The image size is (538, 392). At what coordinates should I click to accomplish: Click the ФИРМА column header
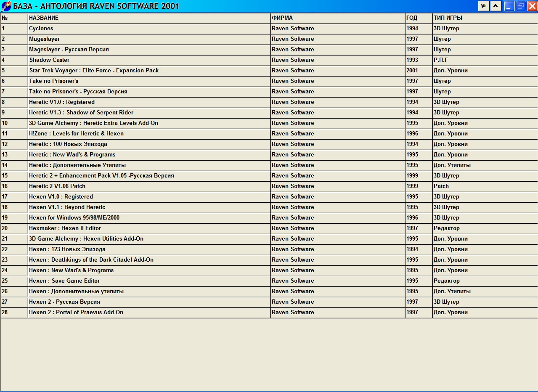pyautogui.click(x=282, y=18)
